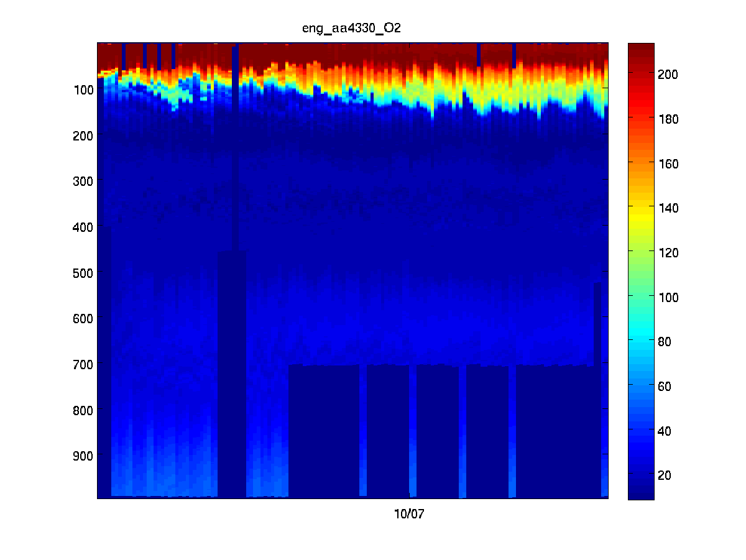The image size is (746, 560).
Task: Click the 900 y-axis tick label
Action: [83, 456]
